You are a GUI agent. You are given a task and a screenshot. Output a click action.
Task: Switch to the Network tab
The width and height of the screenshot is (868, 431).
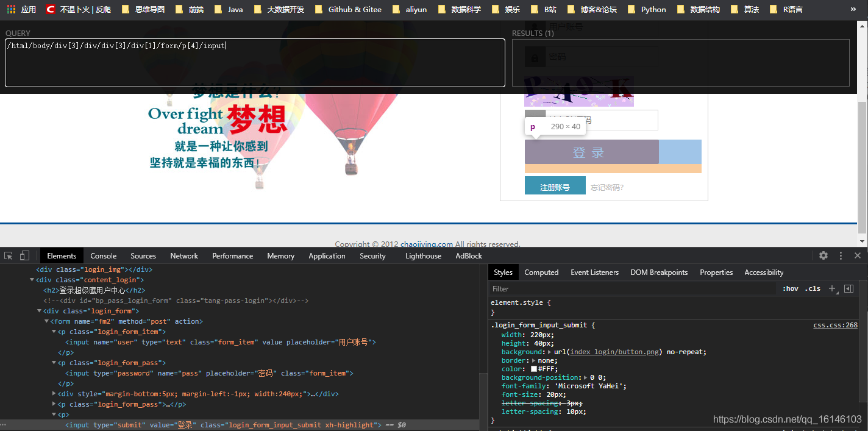tap(184, 255)
